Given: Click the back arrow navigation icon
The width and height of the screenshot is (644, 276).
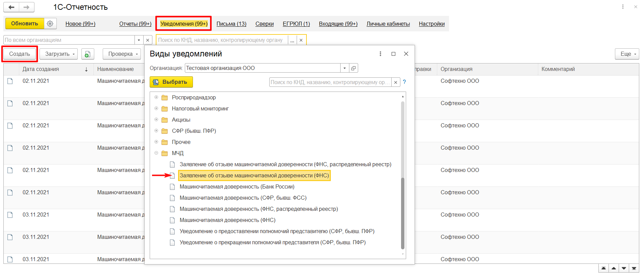Looking at the screenshot, I should [11, 7].
